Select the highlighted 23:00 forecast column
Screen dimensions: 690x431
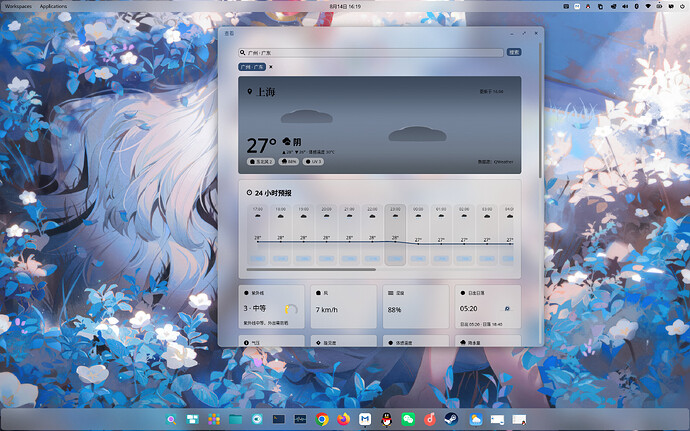click(x=395, y=235)
